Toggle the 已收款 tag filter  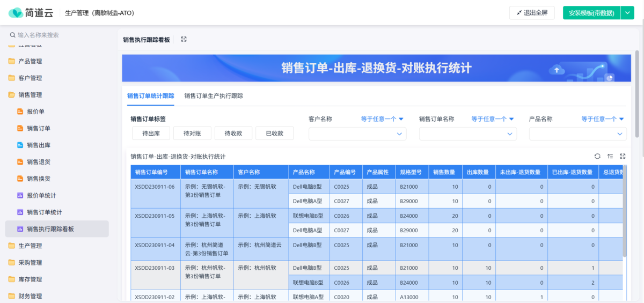point(274,134)
